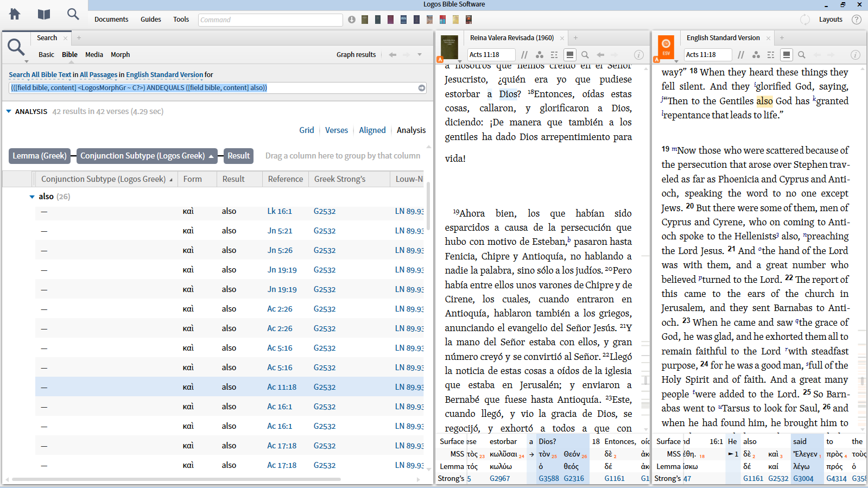
Task: Click Graph results
Action: click(x=356, y=55)
